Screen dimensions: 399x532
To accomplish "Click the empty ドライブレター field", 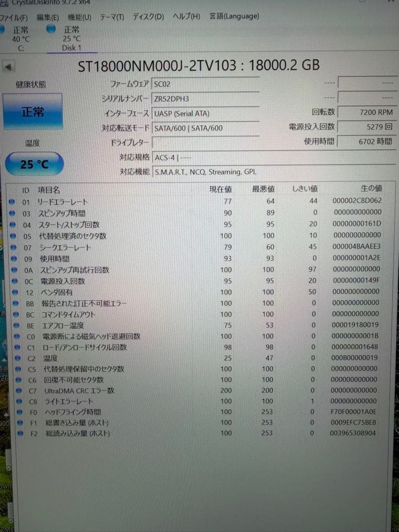I will [207, 143].
